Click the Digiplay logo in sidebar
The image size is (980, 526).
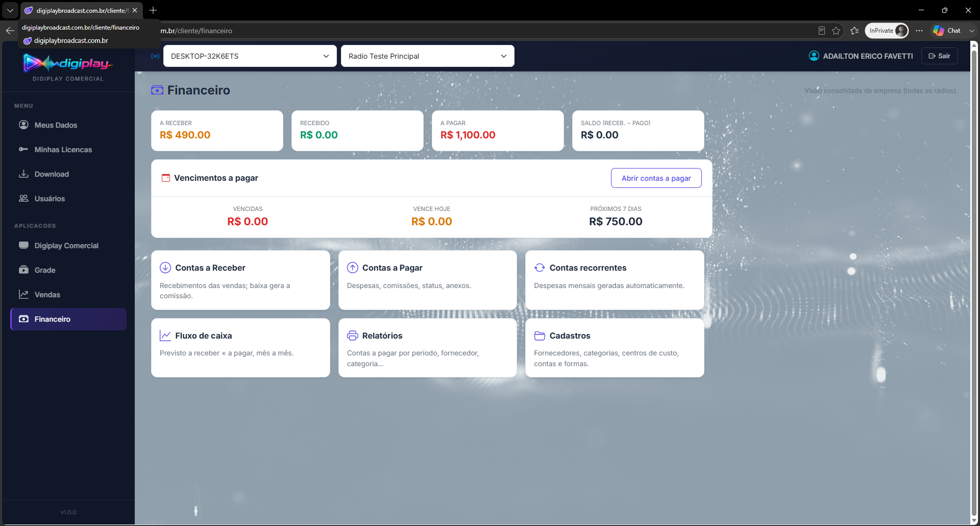pyautogui.click(x=68, y=63)
